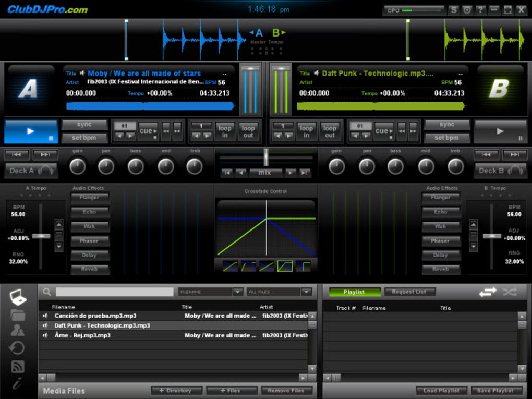Sort files by Title column header
The height and width of the screenshot is (399, 532).
(x=187, y=307)
